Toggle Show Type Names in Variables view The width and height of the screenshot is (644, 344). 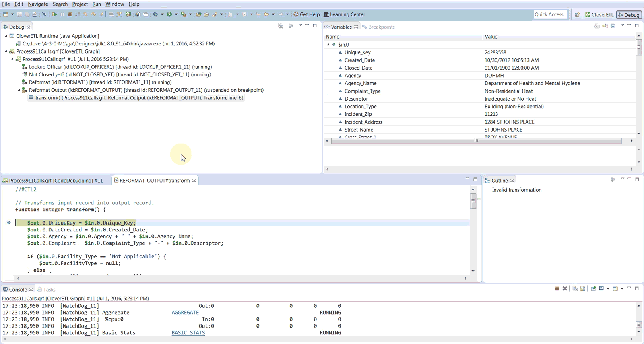coord(597,26)
